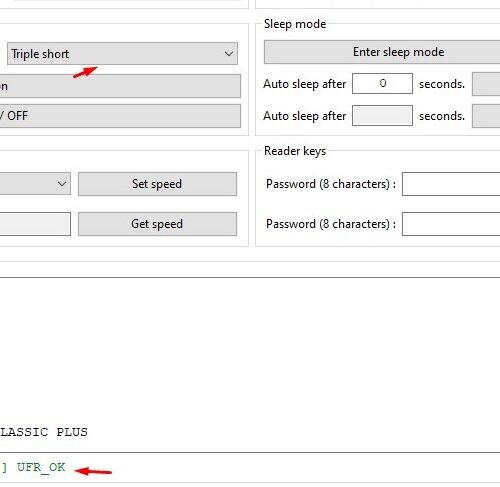Click the UFR_OK status text
This screenshot has width=500, height=487.
41,467
